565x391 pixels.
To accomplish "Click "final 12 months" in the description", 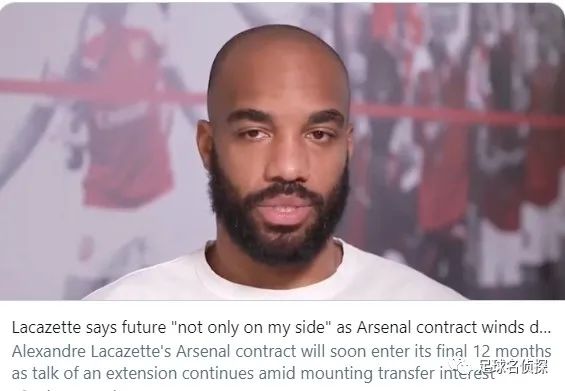I will point(494,351).
